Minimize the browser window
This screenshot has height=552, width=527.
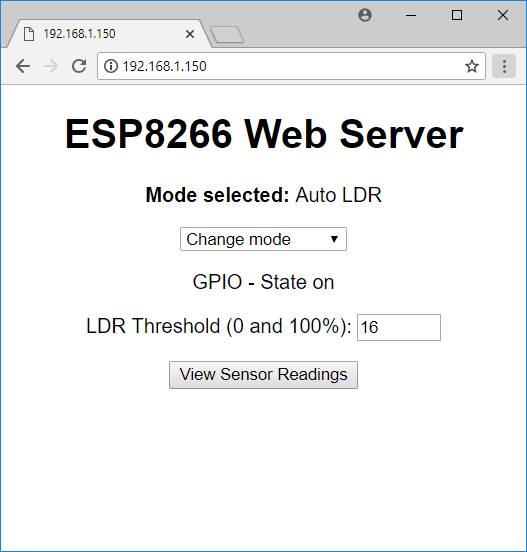pyautogui.click(x=411, y=15)
